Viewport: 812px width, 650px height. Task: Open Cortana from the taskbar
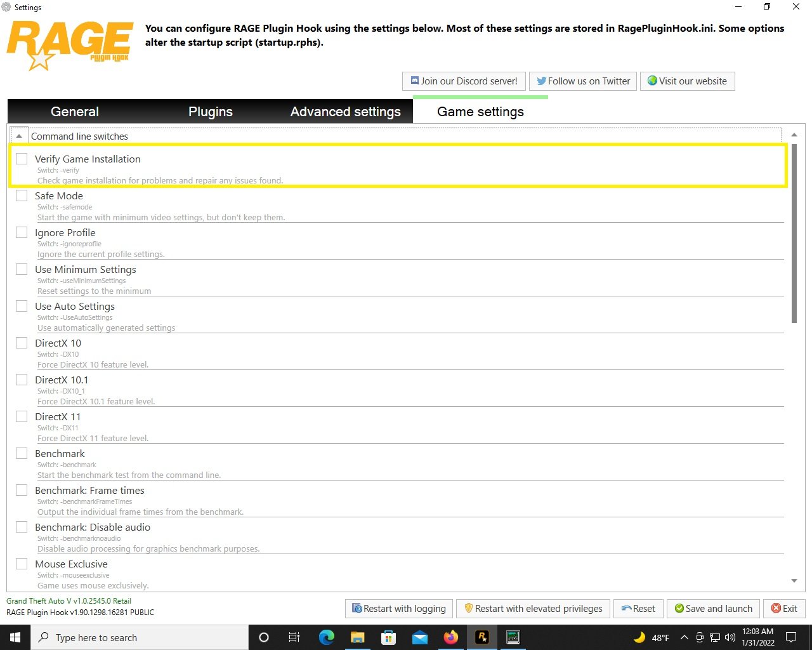pos(264,637)
